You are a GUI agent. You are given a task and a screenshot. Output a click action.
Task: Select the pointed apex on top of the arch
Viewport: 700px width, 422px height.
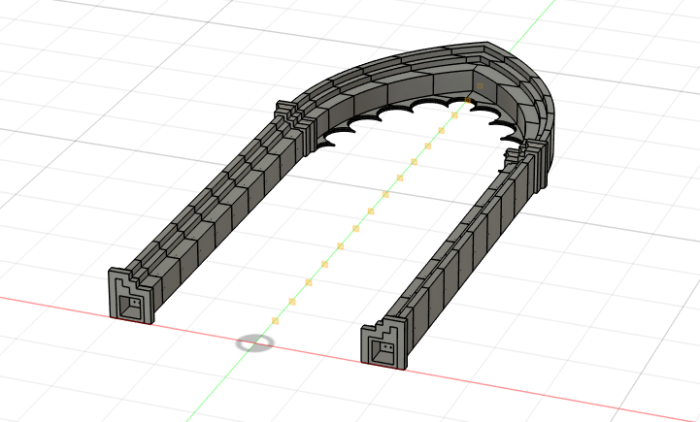pos(487,44)
